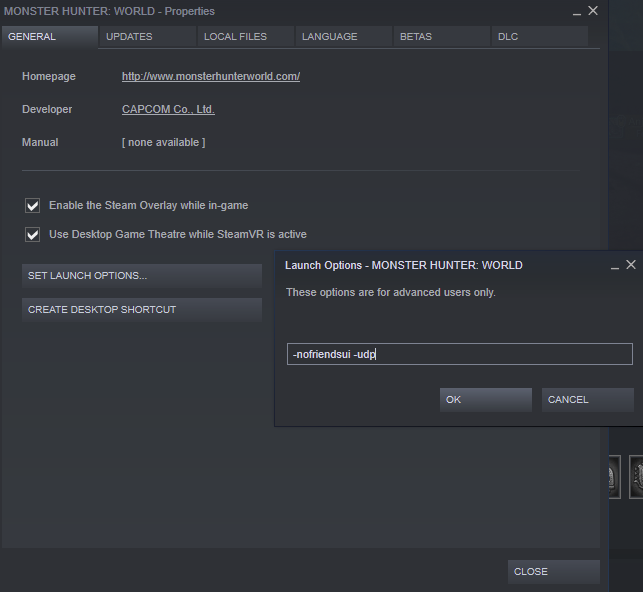The width and height of the screenshot is (643, 592).
Task: Open the UPDATES tab
Action: [x=147, y=37]
